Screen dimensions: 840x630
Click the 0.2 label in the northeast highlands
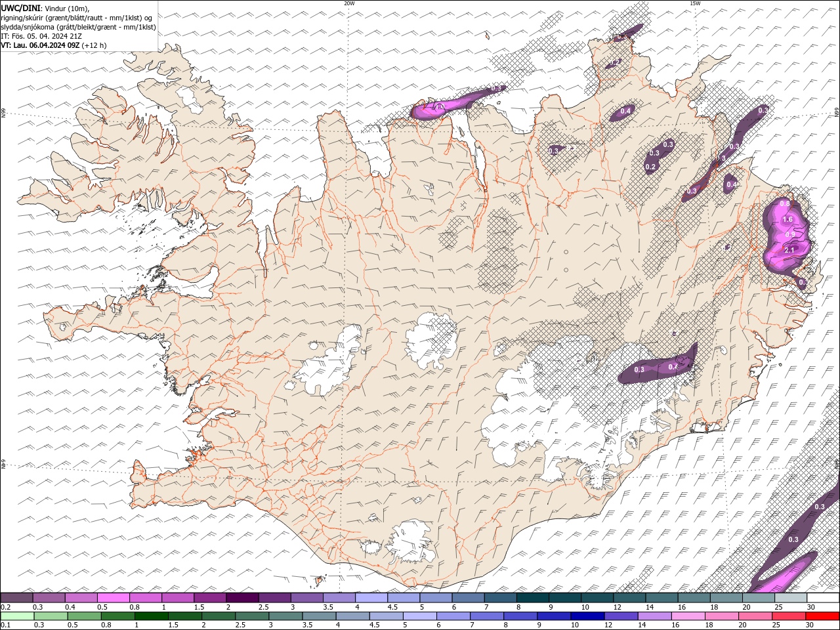650,167
